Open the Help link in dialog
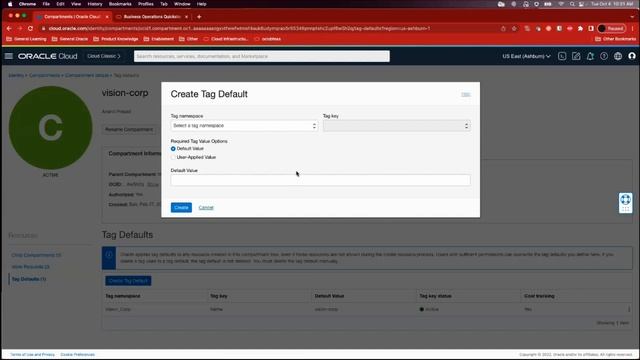 coord(466,94)
